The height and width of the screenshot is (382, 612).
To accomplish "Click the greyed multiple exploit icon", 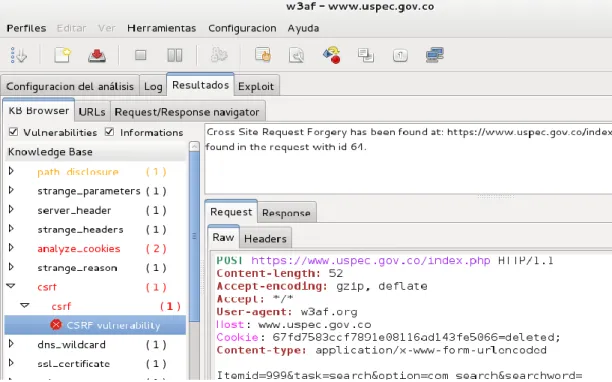I will pyautogui.click(x=219, y=55).
